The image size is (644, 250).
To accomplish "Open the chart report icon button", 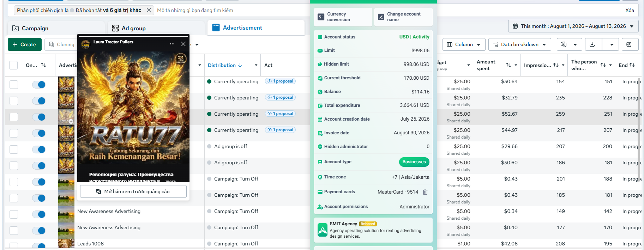I will tap(629, 44).
